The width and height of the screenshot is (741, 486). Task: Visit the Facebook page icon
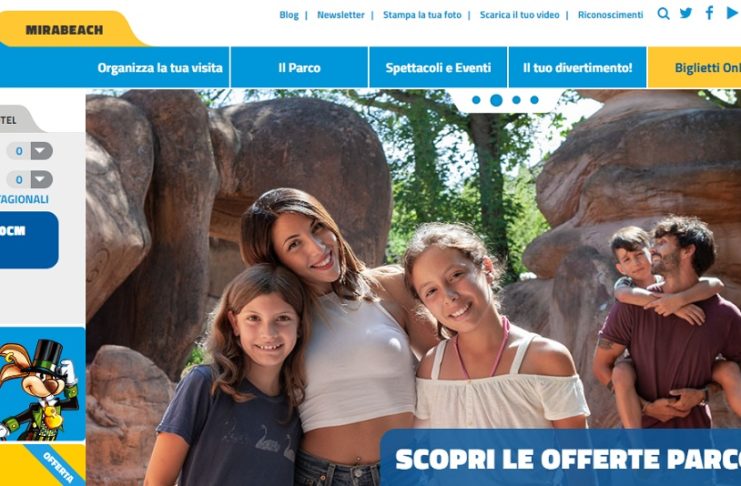pos(709,13)
